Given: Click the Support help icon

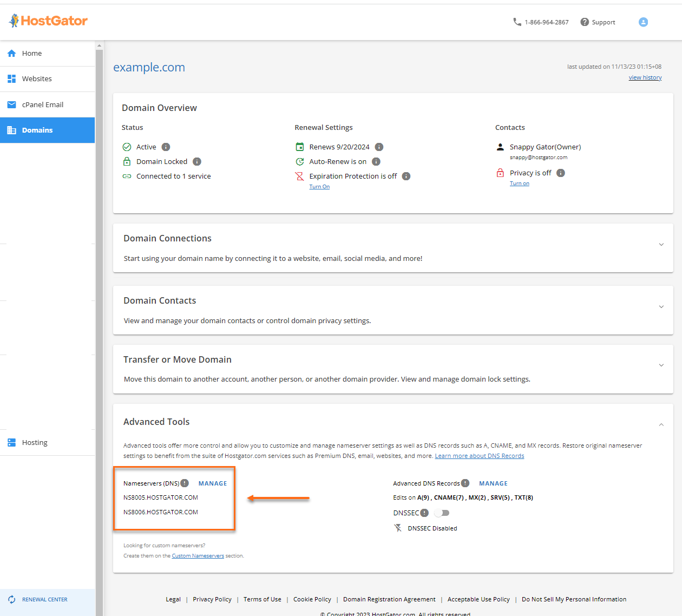Looking at the screenshot, I should 585,22.
